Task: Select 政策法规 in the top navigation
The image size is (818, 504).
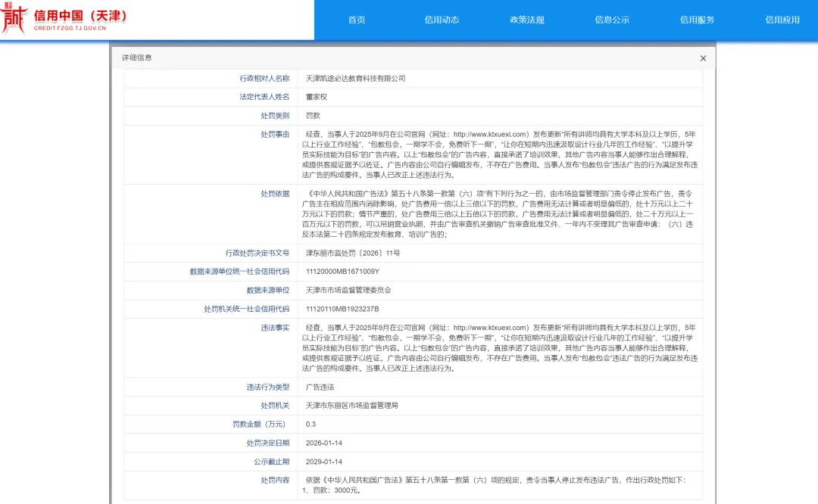Action: pyautogui.click(x=527, y=20)
